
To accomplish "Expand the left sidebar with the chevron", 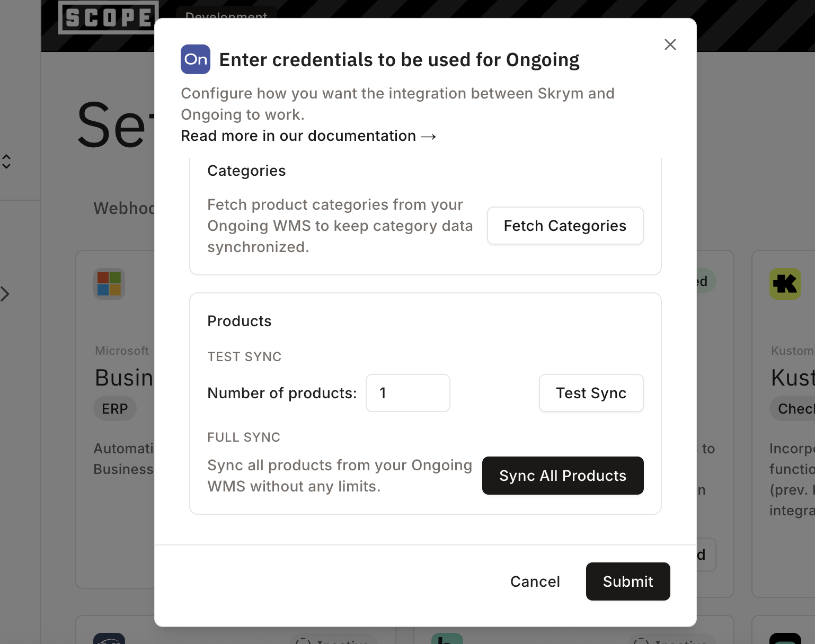I will click(6, 294).
